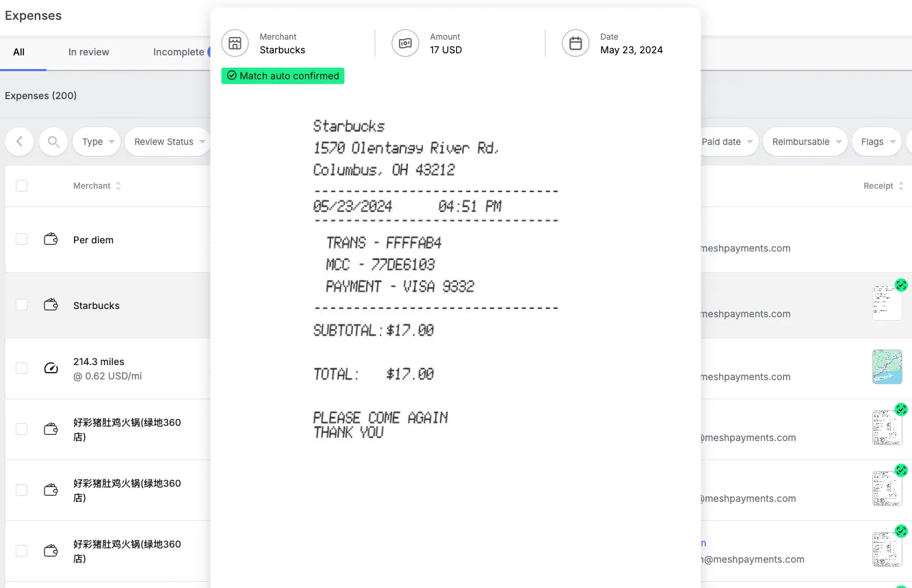Select the "214.3 miles" expense name
Viewport: 912px width, 588px height.
tap(99, 362)
